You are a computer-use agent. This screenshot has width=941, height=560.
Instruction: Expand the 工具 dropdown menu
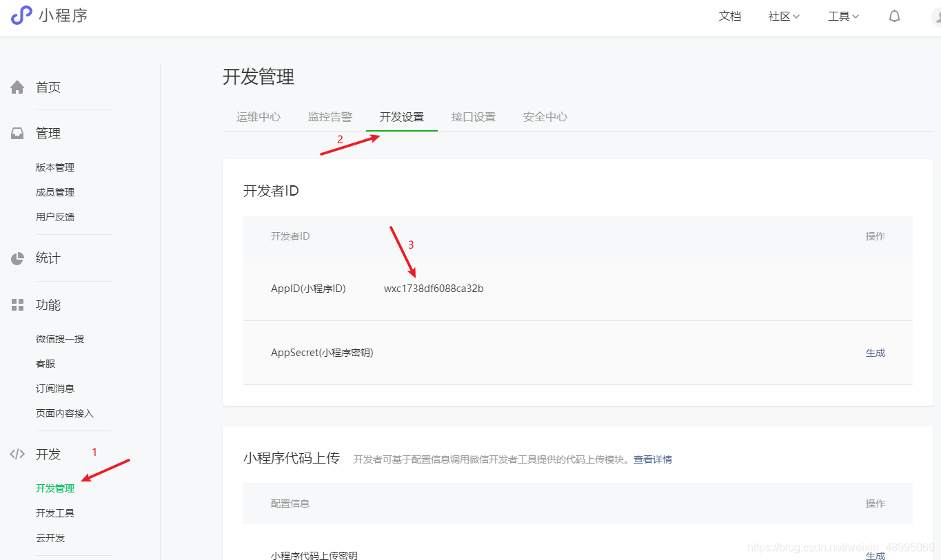pyautogui.click(x=843, y=17)
